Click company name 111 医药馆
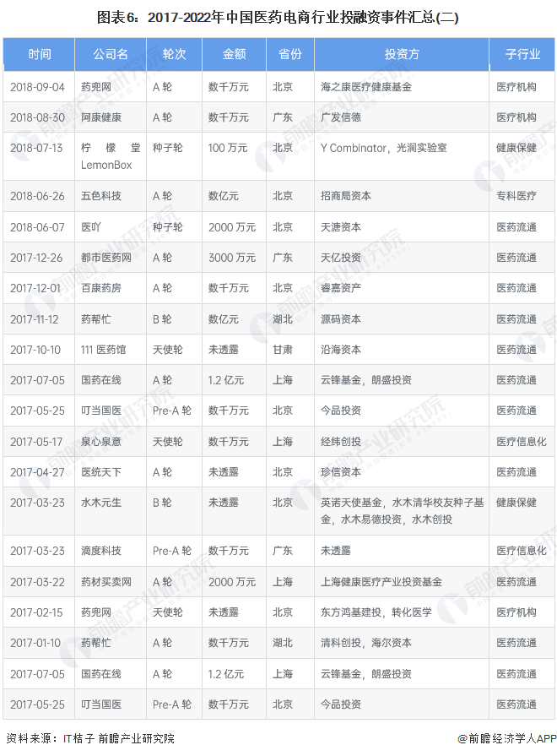The width and height of the screenshot is (557, 756). tap(103, 350)
